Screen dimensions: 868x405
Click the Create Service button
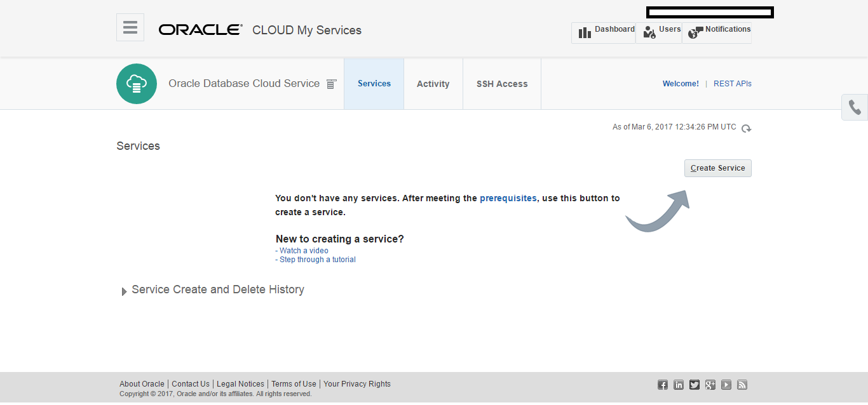718,168
